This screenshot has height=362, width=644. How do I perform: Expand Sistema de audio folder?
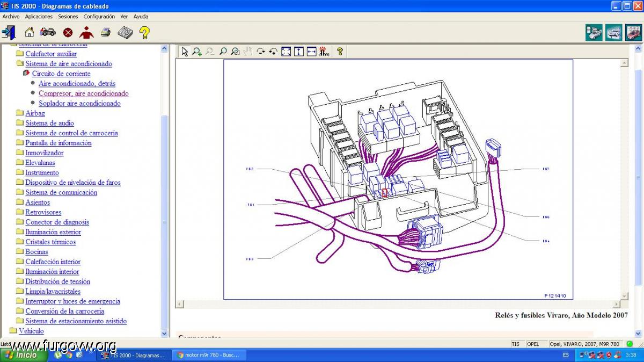[49, 123]
